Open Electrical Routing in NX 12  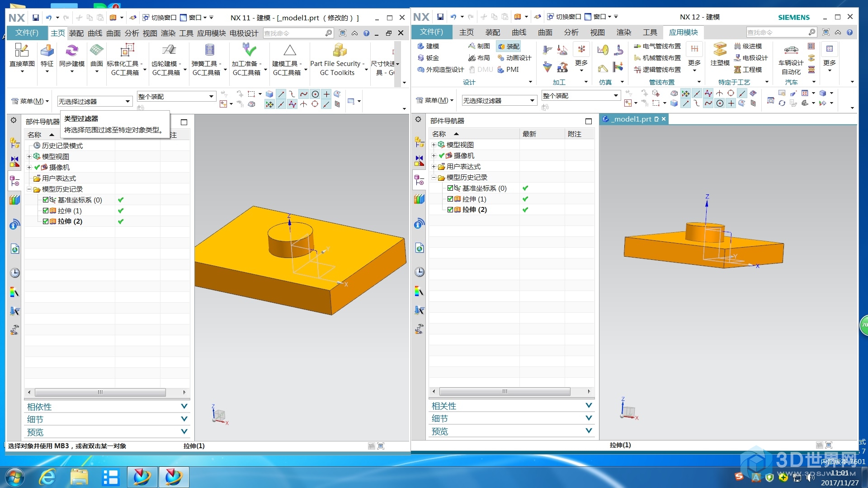(x=657, y=46)
